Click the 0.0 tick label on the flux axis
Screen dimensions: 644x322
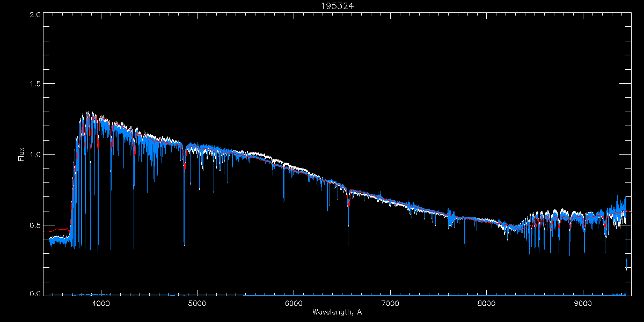click(x=36, y=294)
